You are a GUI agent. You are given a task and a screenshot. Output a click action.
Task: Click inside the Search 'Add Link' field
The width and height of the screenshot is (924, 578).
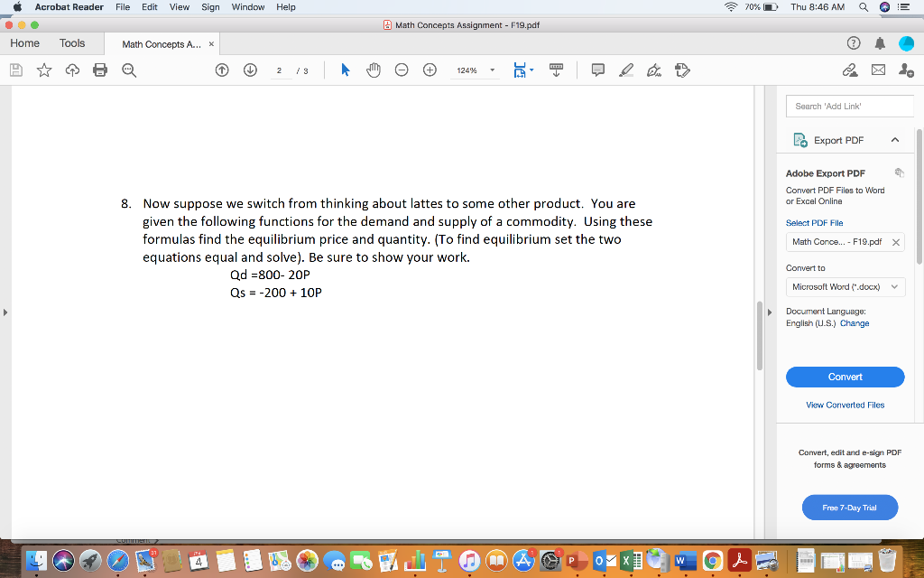click(x=849, y=105)
